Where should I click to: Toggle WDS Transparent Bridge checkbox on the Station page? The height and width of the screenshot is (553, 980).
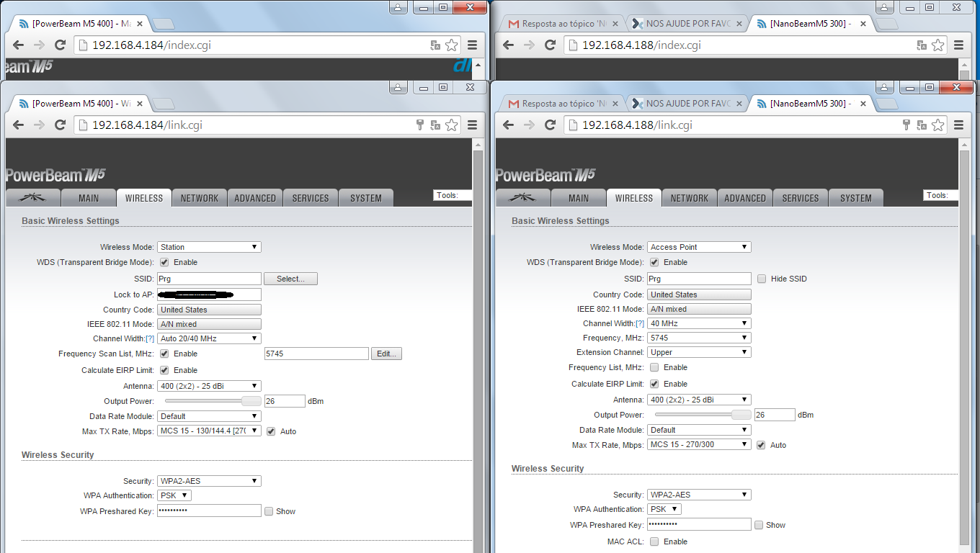[x=164, y=262]
